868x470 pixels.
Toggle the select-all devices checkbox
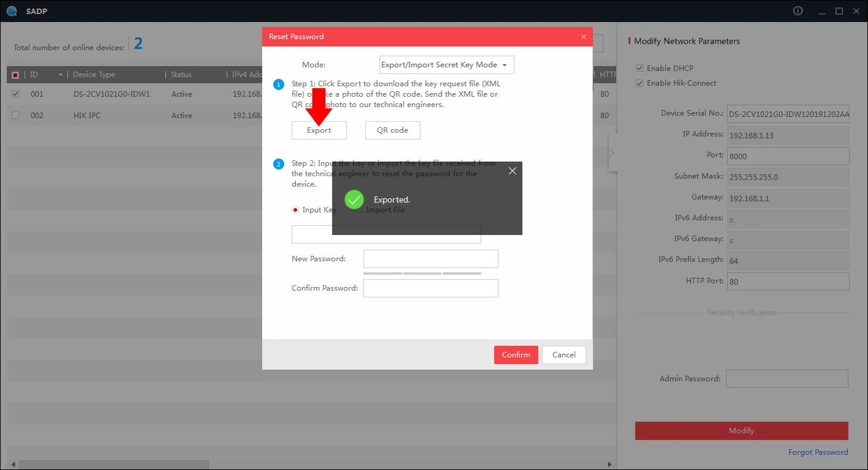(x=15, y=75)
